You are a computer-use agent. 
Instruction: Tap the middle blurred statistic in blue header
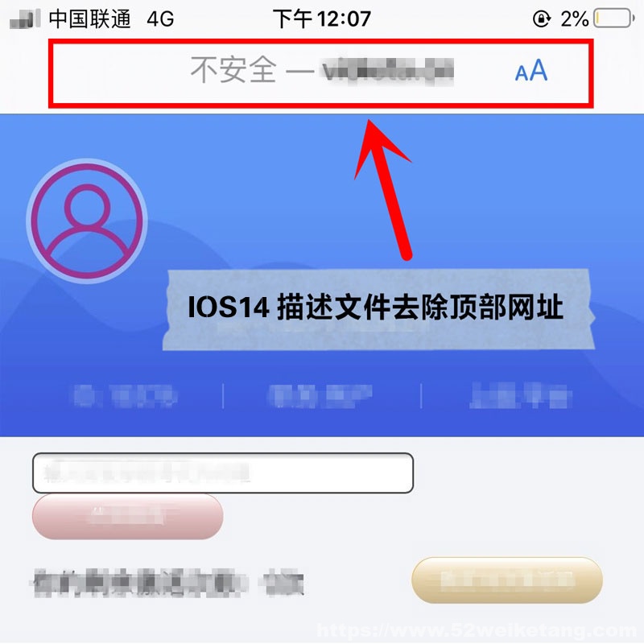tap(320, 396)
